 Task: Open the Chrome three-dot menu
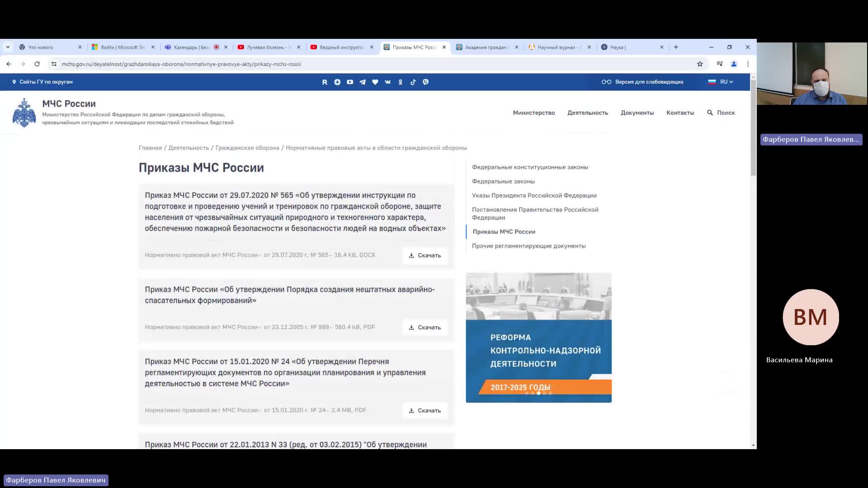point(748,64)
